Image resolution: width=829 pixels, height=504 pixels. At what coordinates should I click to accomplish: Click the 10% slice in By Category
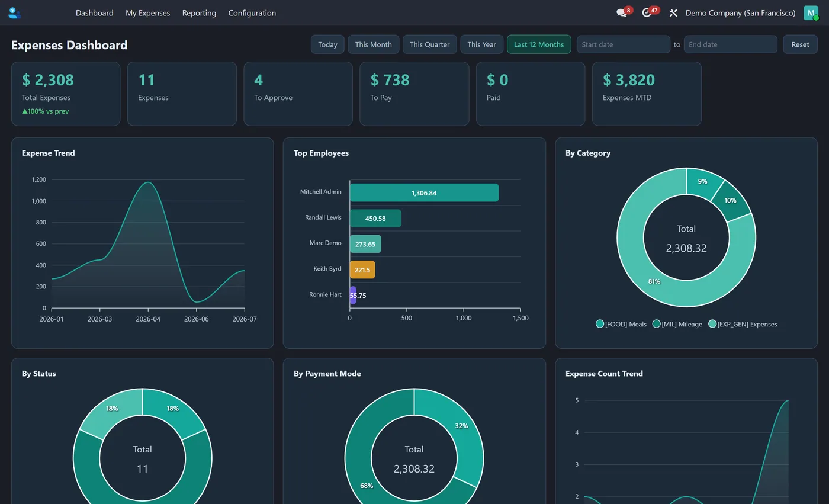(x=731, y=200)
